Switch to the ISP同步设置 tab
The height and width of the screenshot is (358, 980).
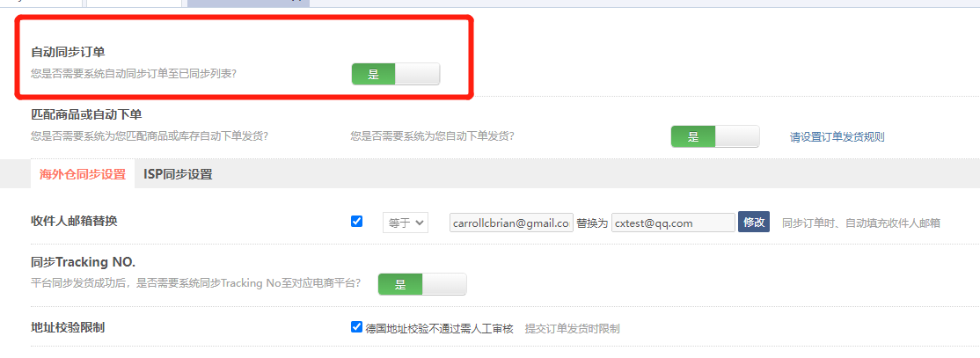coord(178,174)
